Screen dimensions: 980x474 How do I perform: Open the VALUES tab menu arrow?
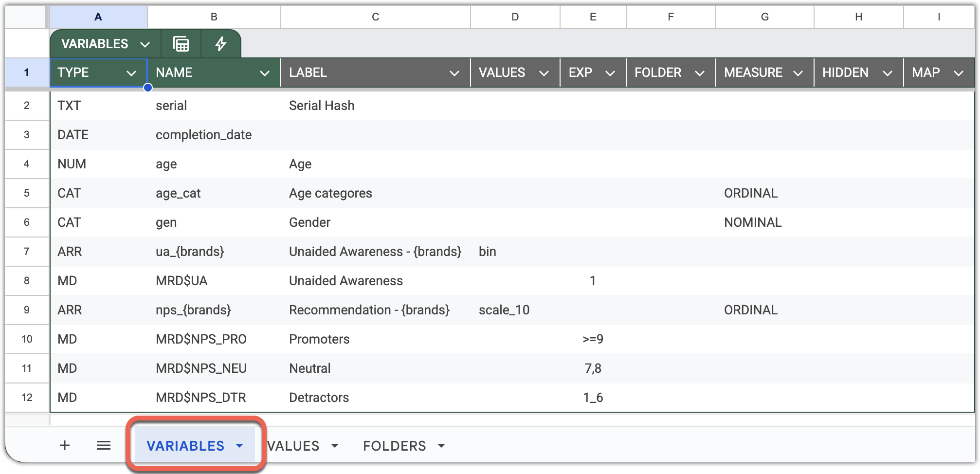point(335,446)
